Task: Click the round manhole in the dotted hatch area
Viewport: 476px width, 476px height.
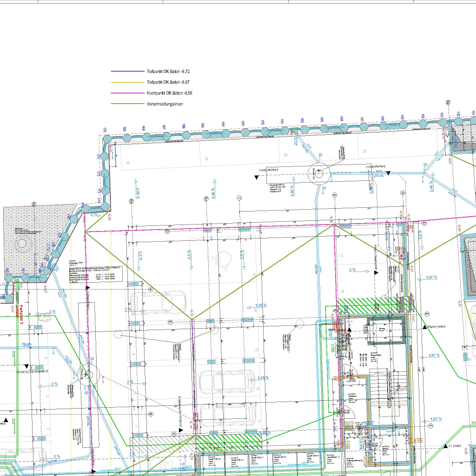Action: 22,244
